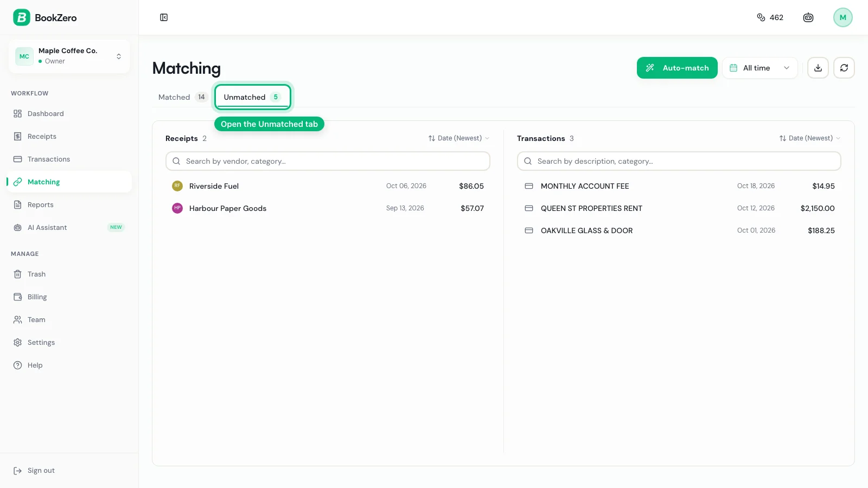Click the Transactions card icon in sidebar
The height and width of the screenshot is (488, 868).
point(17,159)
